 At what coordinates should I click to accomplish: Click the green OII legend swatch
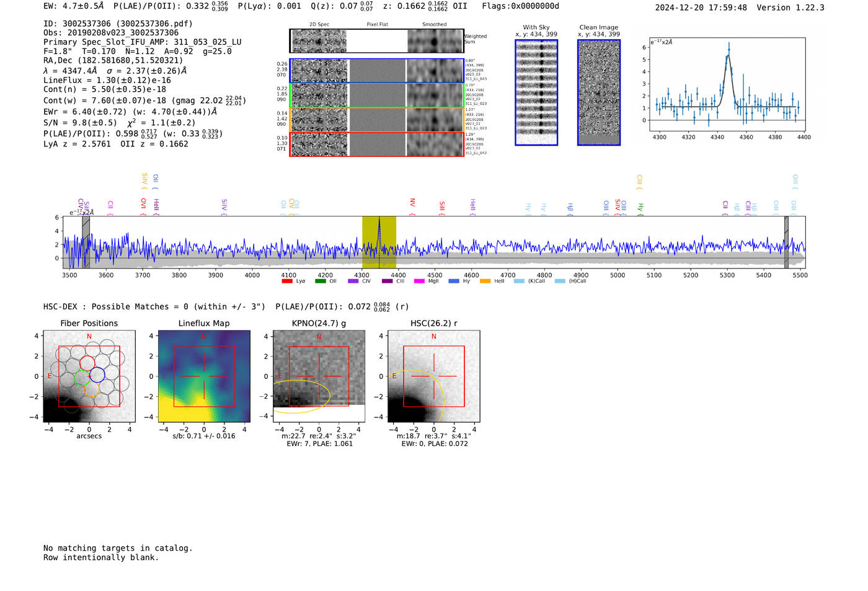(320, 281)
